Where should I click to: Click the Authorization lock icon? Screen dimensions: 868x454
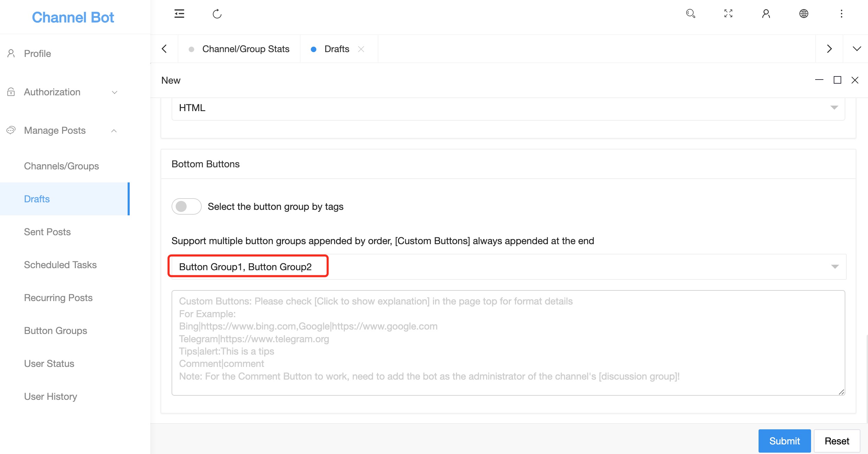coord(11,92)
